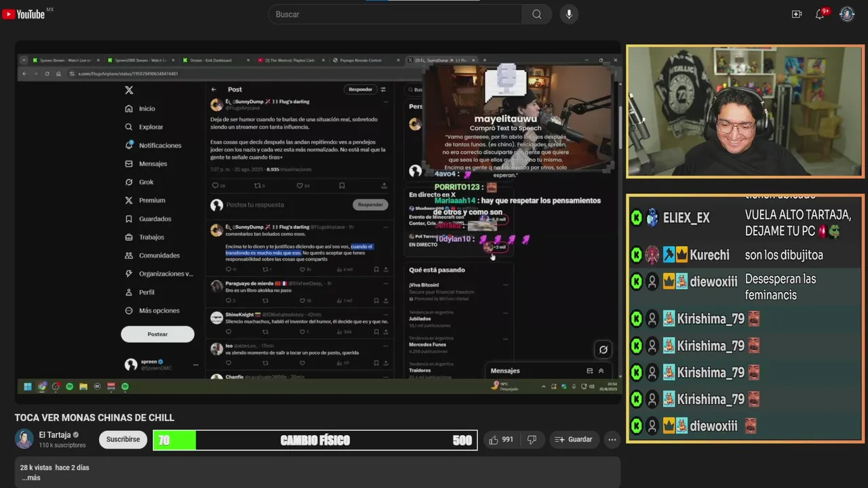Open Premium in the X sidebar
This screenshot has width=868, height=488.
click(144, 200)
